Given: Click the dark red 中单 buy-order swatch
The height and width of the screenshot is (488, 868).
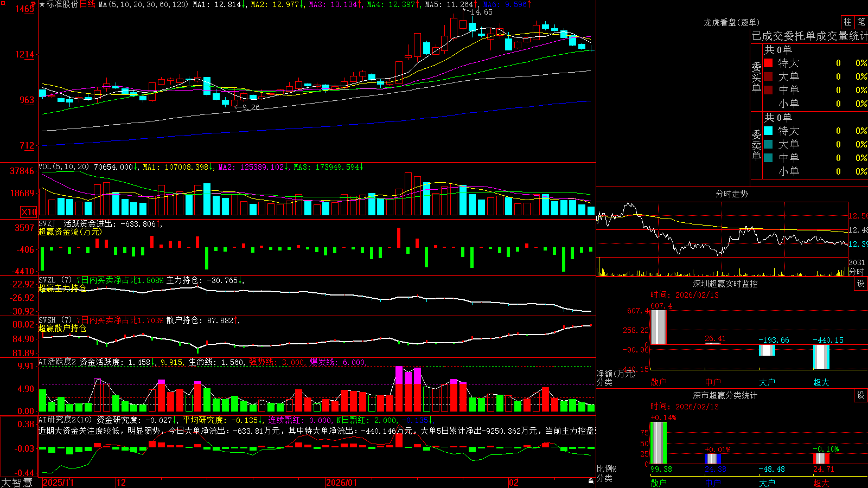Looking at the screenshot, I should tap(768, 90).
